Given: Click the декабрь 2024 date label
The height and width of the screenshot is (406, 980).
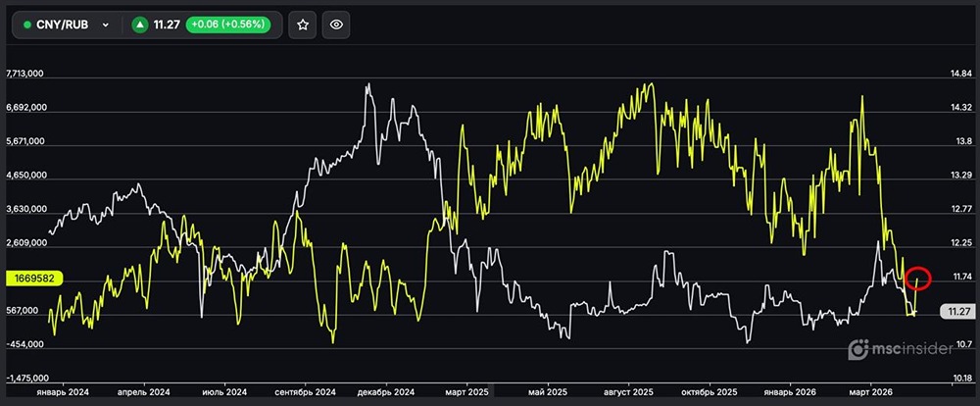Looking at the screenshot, I should (385, 392).
